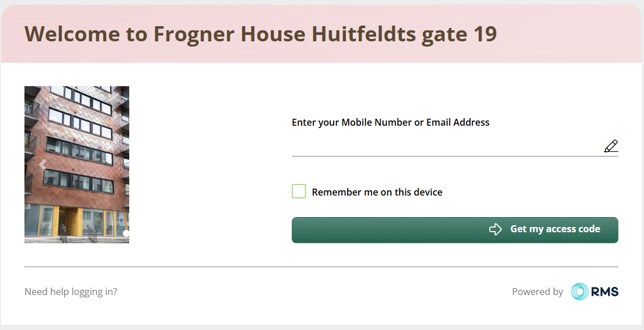Viewport: 644px width, 330px height.
Task: Click the Welcome to Frogner House heading
Action: pyautogui.click(x=261, y=34)
